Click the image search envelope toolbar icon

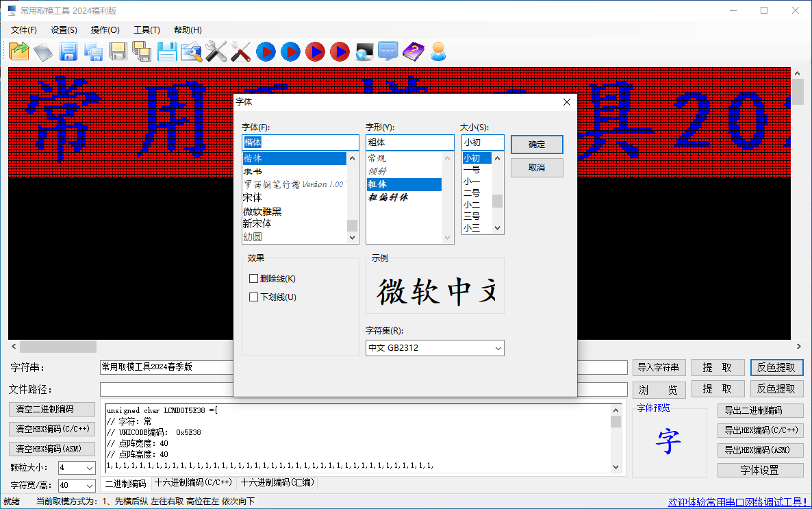[x=191, y=51]
